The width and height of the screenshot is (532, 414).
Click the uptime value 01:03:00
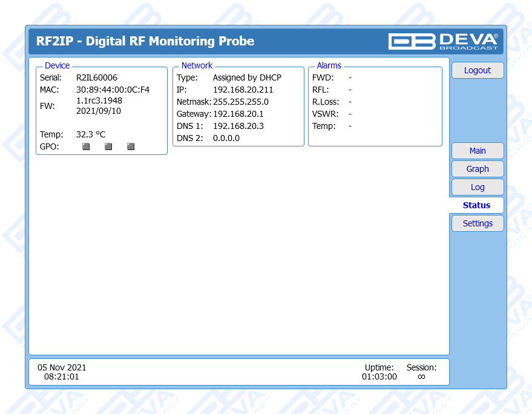point(379,376)
